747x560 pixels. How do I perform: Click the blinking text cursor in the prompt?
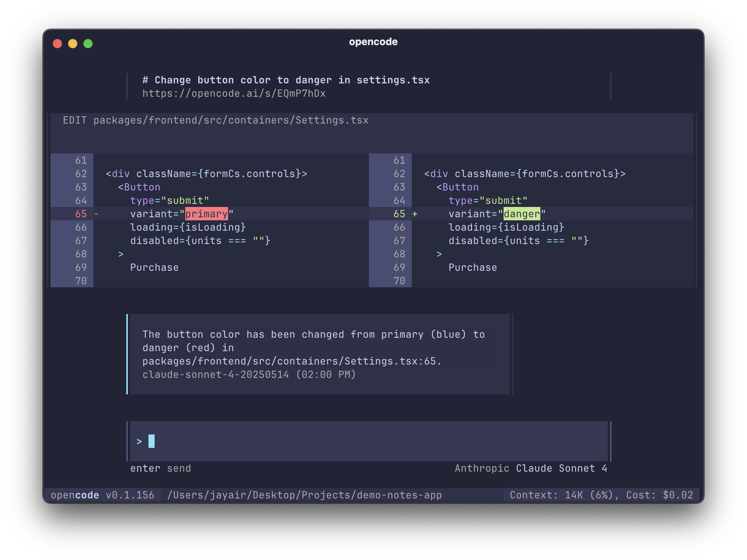tap(152, 441)
